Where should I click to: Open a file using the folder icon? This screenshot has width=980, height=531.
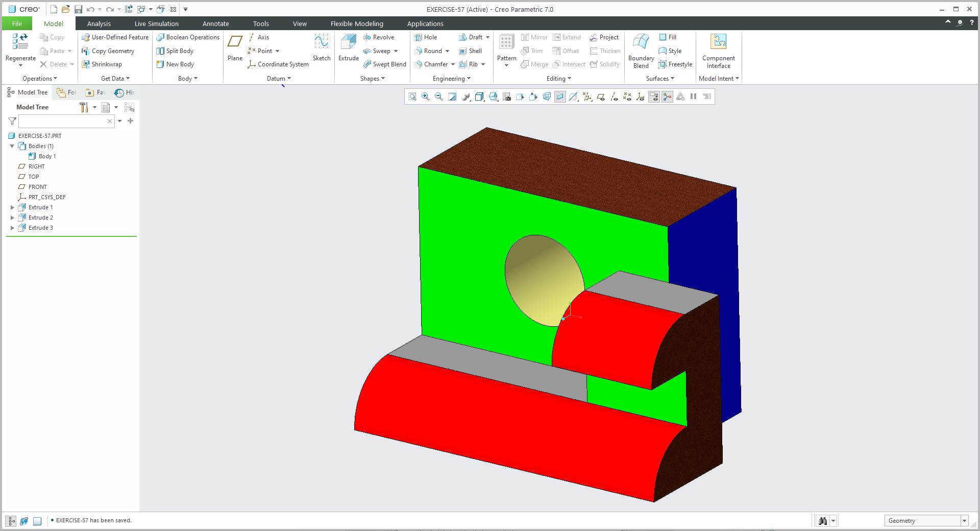(x=65, y=9)
